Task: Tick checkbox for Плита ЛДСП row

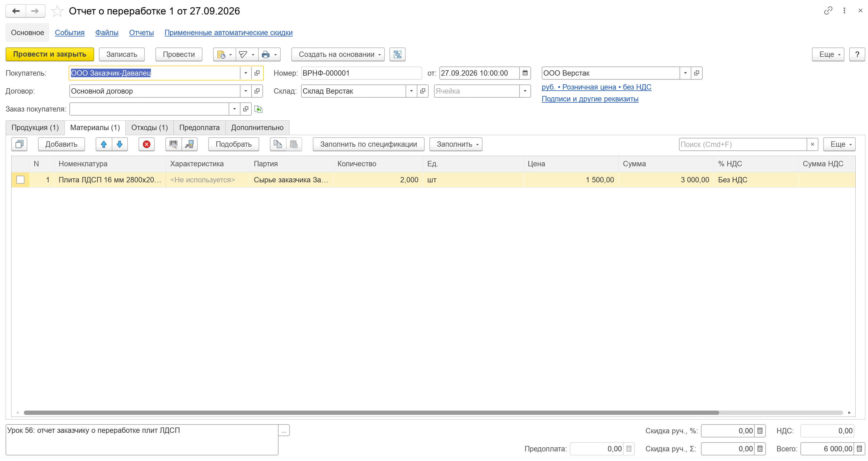Action: click(x=21, y=180)
